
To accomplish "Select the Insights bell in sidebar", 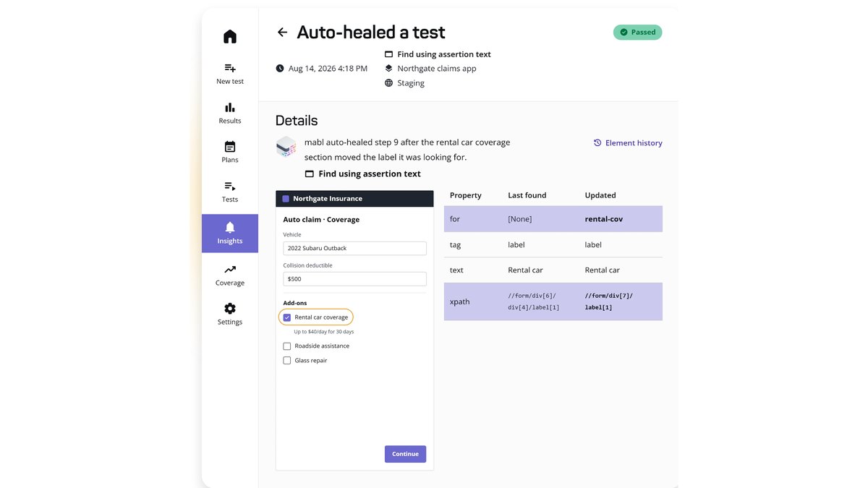I will tap(230, 234).
